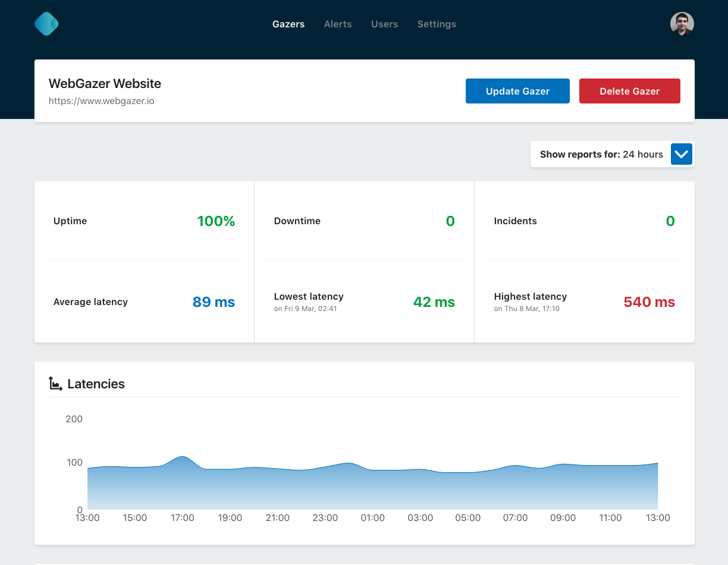Select the WebGazer Website title
The width and height of the screenshot is (728, 565).
105,84
